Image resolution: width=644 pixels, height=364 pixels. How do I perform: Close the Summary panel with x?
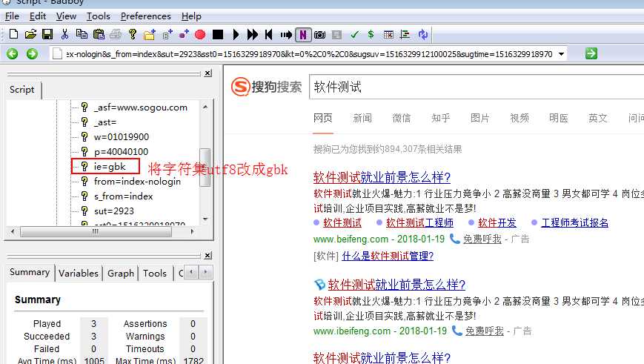(x=208, y=256)
